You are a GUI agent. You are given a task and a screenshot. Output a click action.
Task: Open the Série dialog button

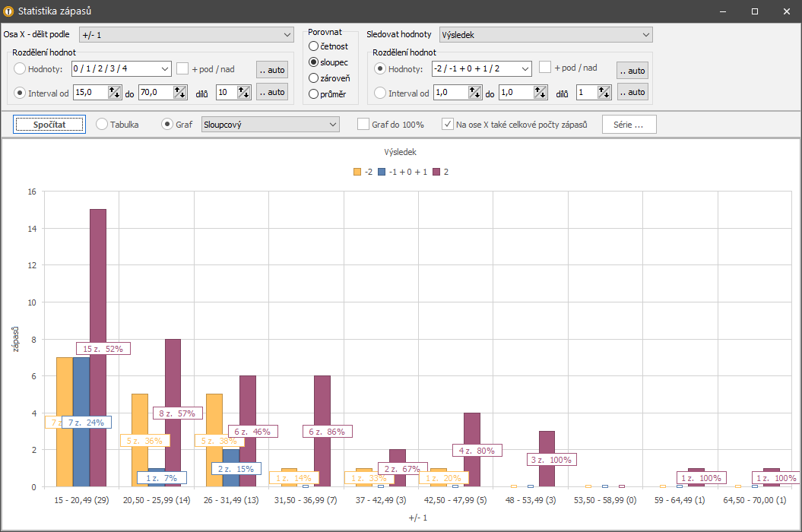click(629, 124)
